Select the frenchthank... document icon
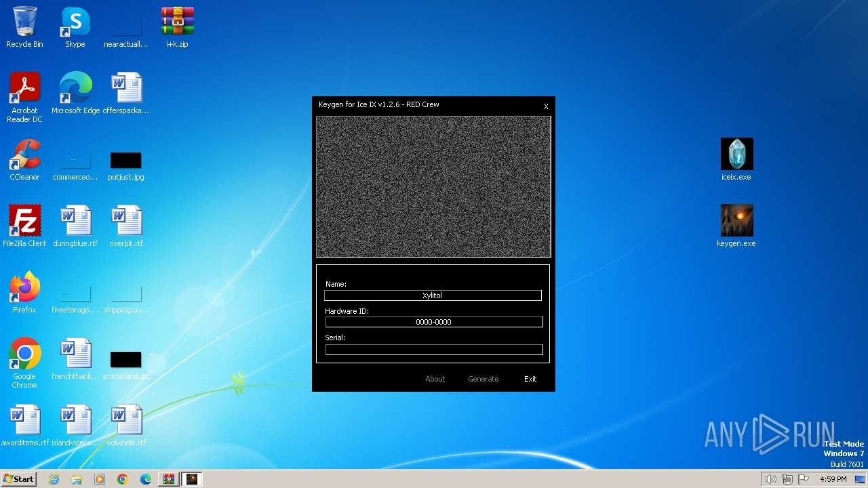The image size is (868, 488). [x=75, y=359]
